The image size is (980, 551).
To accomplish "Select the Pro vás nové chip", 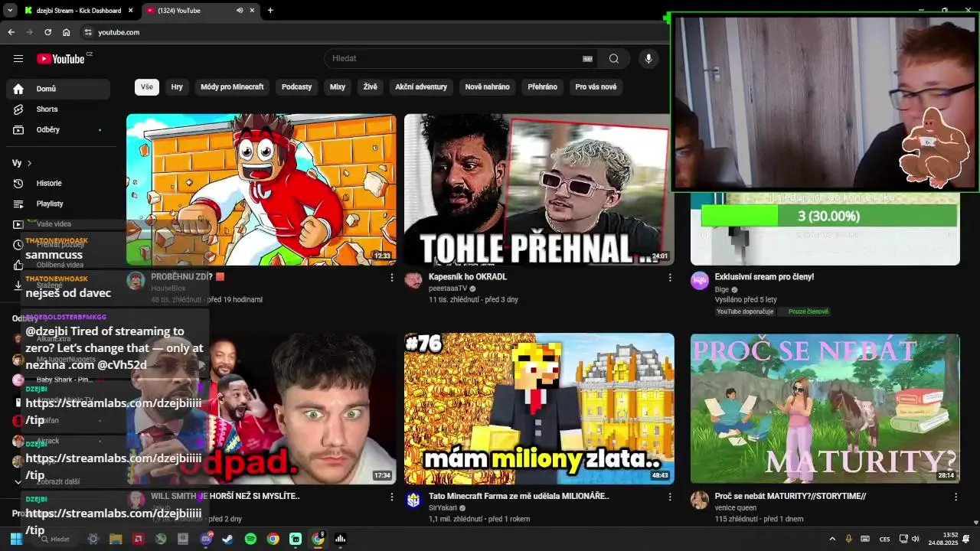I will (596, 87).
